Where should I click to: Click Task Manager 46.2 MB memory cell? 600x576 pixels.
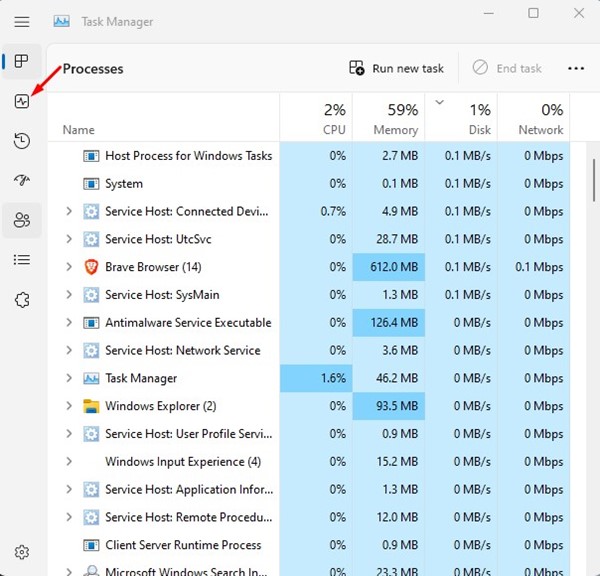point(388,378)
